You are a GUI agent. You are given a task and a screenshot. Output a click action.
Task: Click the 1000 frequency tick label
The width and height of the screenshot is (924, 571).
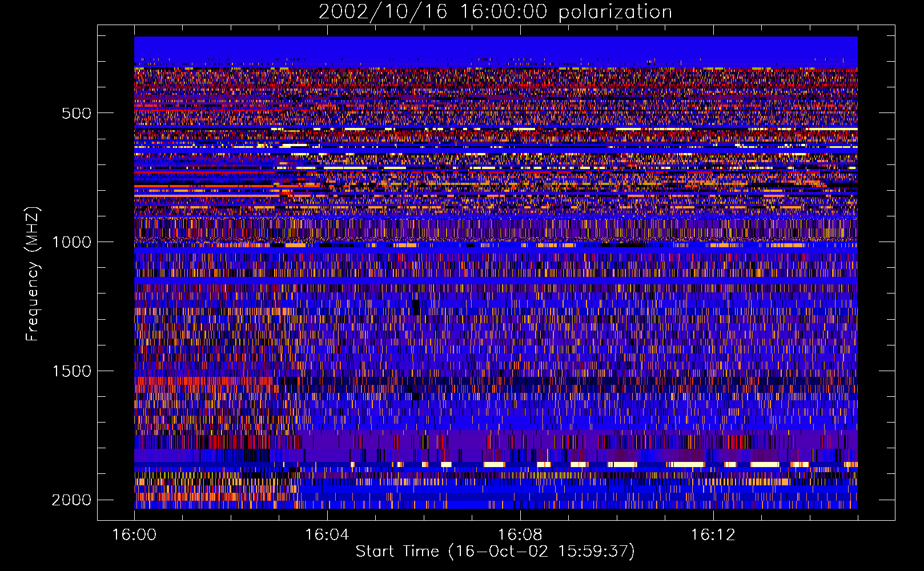coord(71,242)
